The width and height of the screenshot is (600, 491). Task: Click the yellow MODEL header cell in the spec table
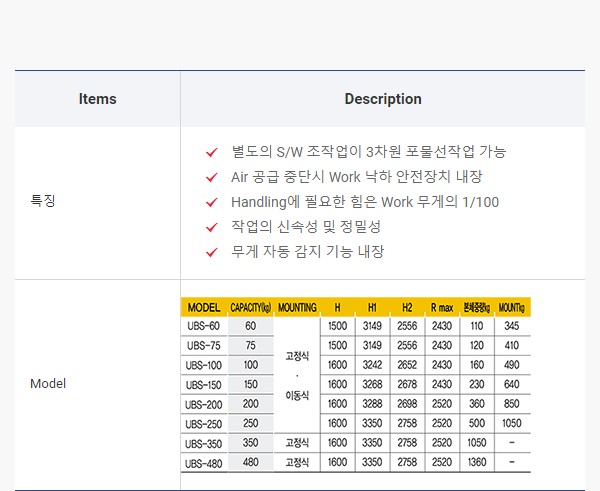(x=204, y=307)
